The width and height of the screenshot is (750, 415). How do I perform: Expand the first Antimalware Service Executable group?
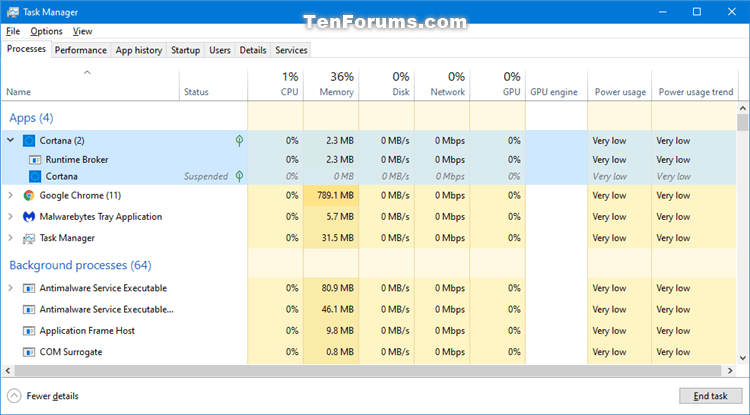(11, 288)
